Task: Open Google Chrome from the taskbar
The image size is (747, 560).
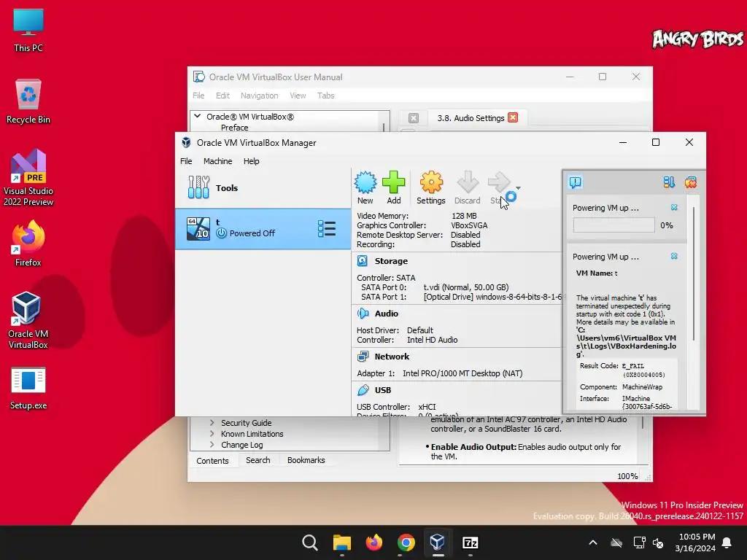Action: 406,542
